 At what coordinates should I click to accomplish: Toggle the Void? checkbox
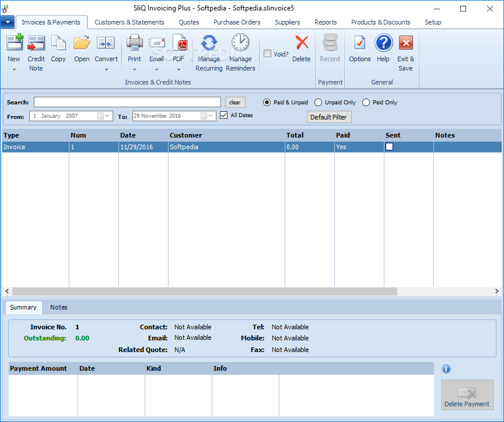pos(267,53)
